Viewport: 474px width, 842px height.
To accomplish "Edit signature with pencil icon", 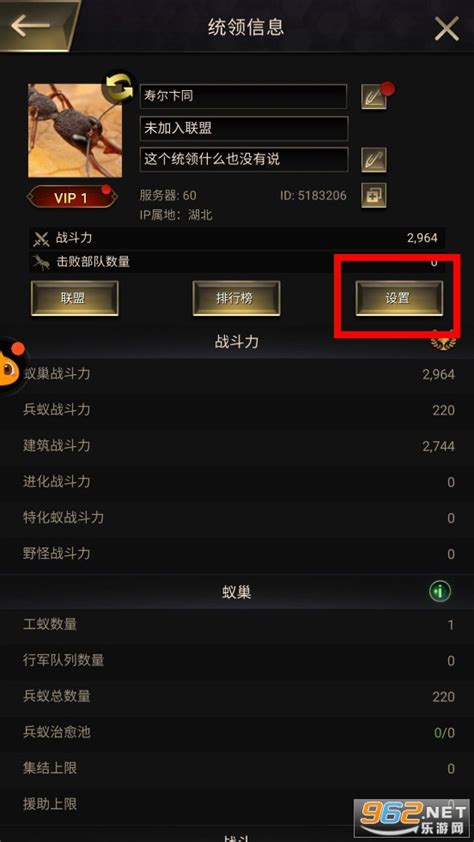I will click(x=374, y=159).
